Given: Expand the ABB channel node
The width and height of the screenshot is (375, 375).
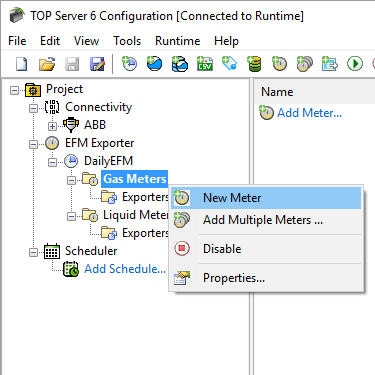Looking at the screenshot, I should point(52,126).
